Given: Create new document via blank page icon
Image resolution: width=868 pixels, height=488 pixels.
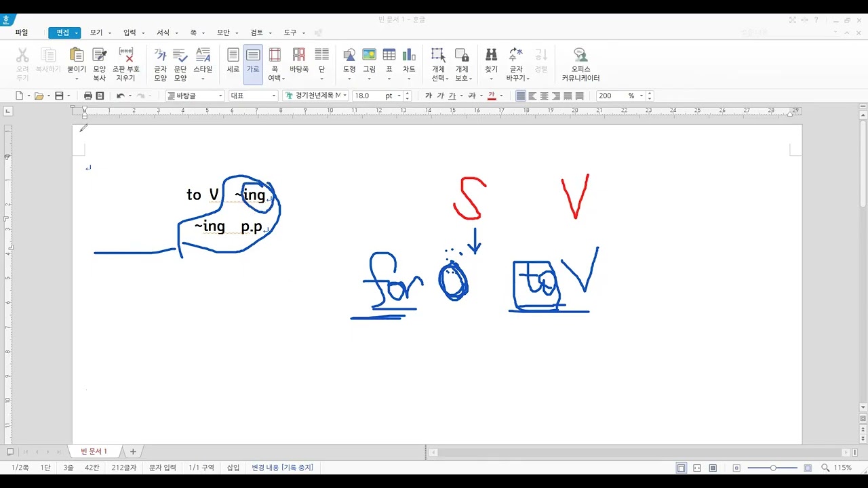Looking at the screenshot, I should point(19,96).
